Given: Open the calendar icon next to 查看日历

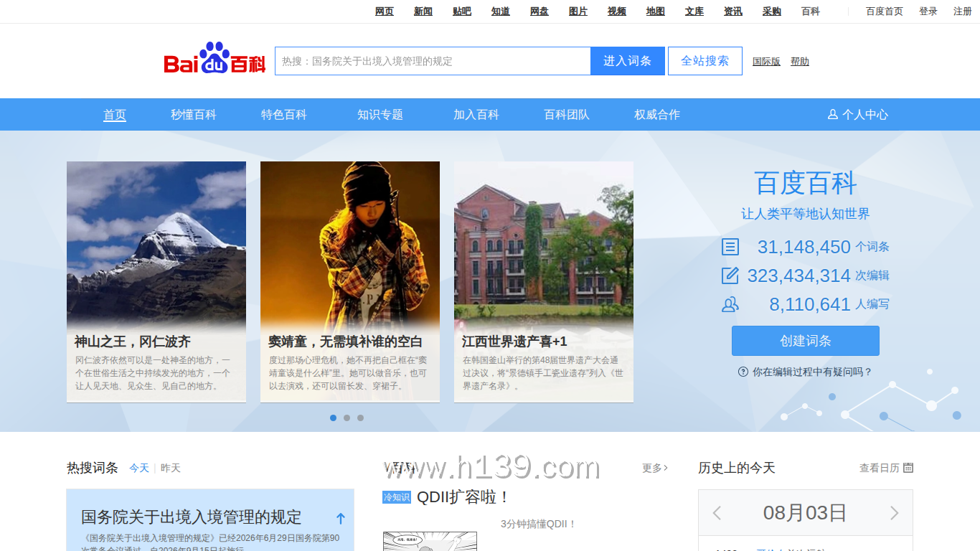Looking at the screenshot, I should (908, 468).
